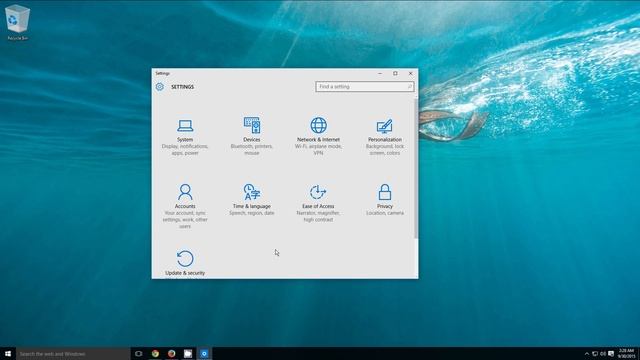Screen dimensions: 640x360
Task: Open the Action Center notifications icon
Action: coord(611,354)
